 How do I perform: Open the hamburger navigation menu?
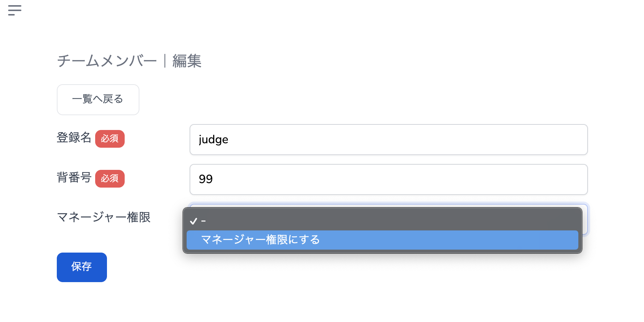point(15,10)
